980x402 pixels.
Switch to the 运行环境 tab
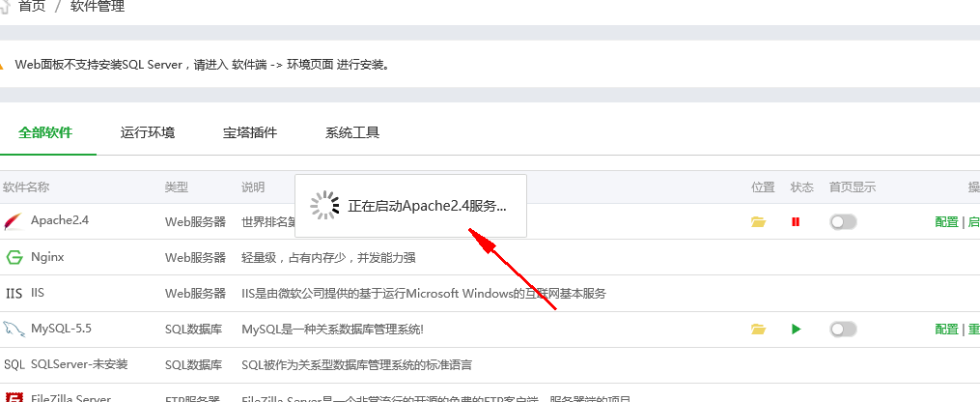[148, 132]
